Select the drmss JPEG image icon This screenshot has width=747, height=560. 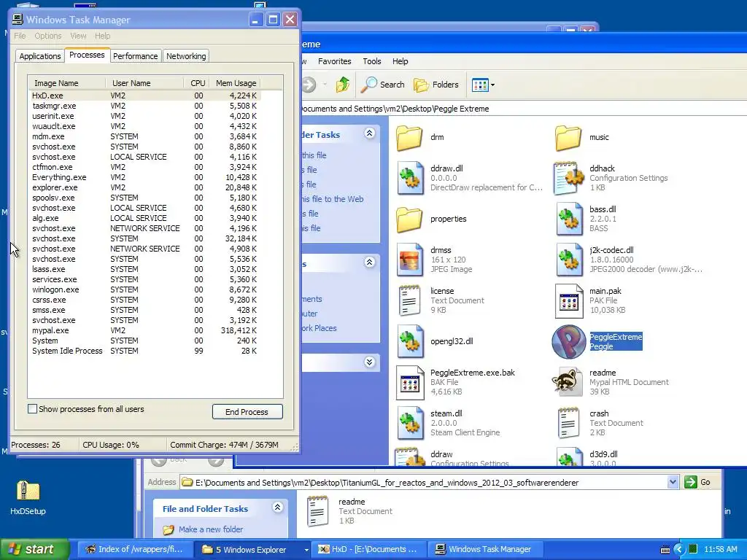[410, 260]
